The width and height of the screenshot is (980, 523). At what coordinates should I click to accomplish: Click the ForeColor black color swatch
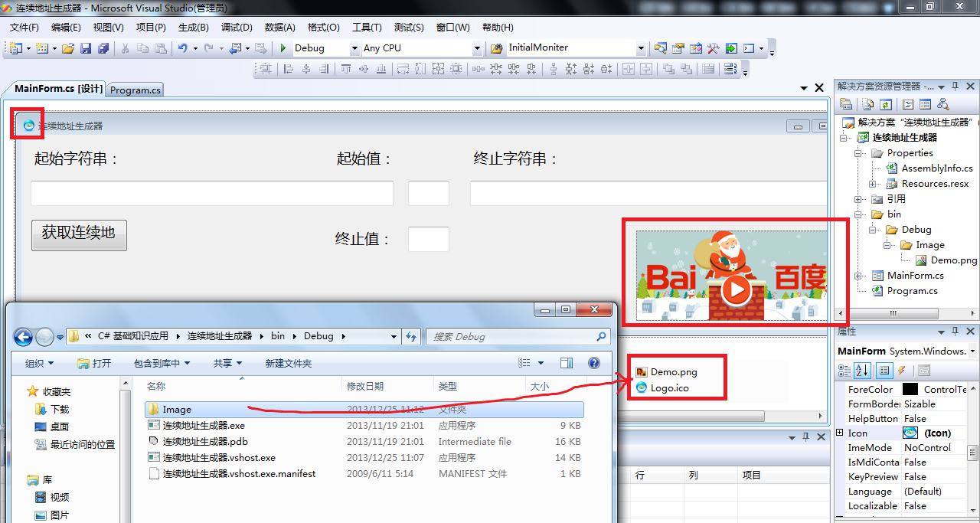coord(910,390)
